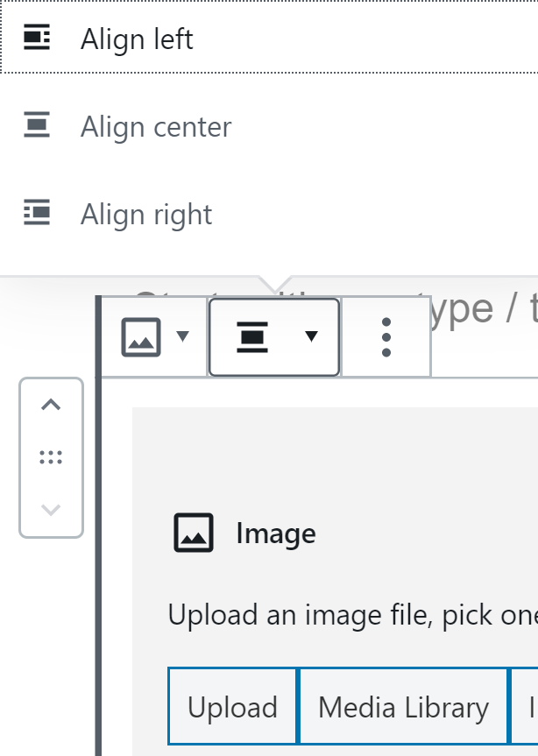538x756 pixels.
Task: Click the Image block type icon in the toolbar
Action: pyautogui.click(x=141, y=337)
